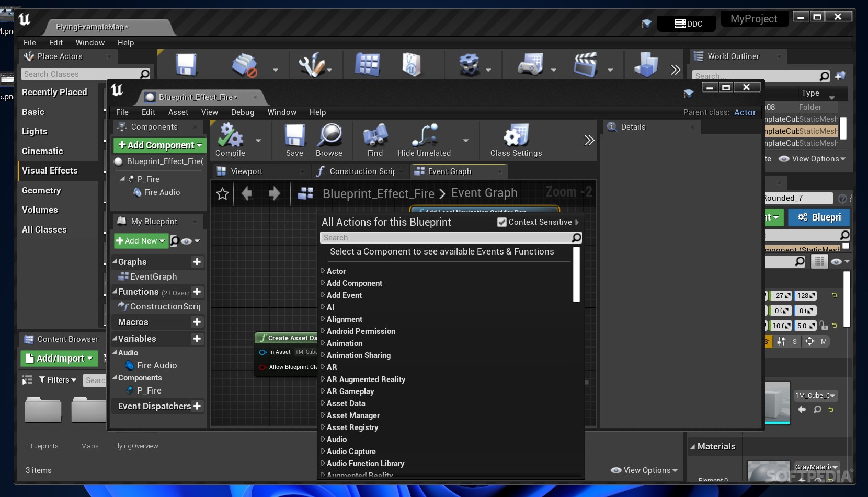The width and height of the screenshot is (868, 497).
Task: Click the Search Classes field
Action: tap(86, 74)
